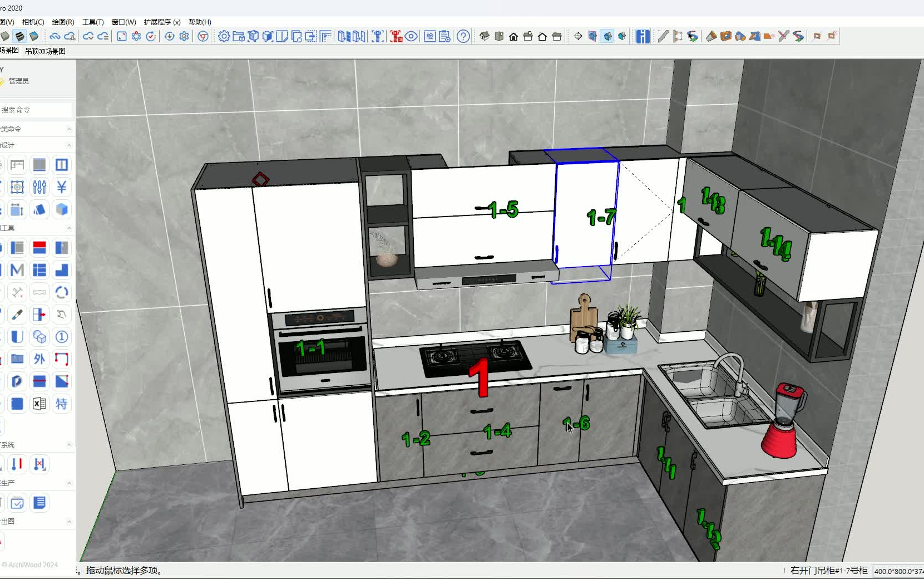Click the red corner-bracket rectangle icon
This screenshot has width=924, height=579.
click(x=62, y=359)
